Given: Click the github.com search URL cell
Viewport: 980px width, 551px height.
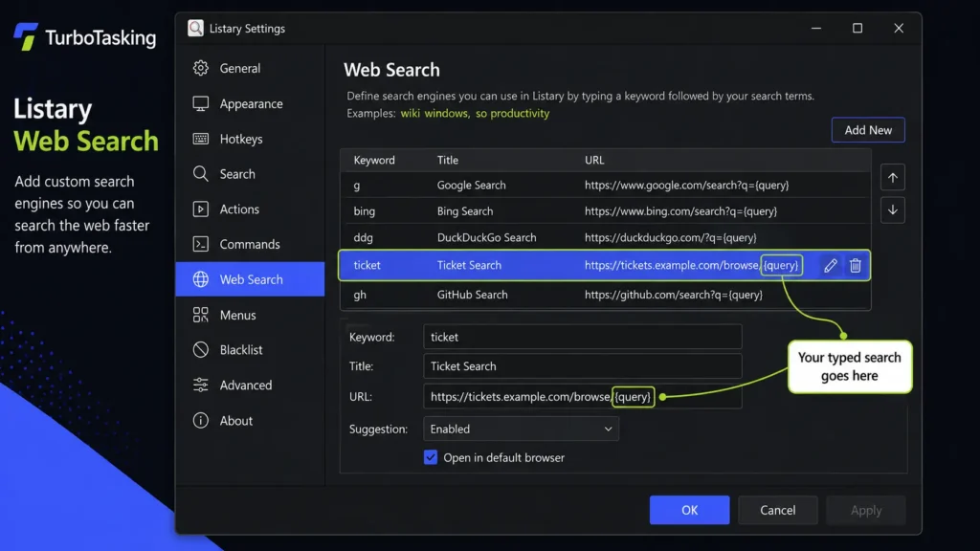Looking at the screenshot, I should pyautogui.click(x=674, y=295).
